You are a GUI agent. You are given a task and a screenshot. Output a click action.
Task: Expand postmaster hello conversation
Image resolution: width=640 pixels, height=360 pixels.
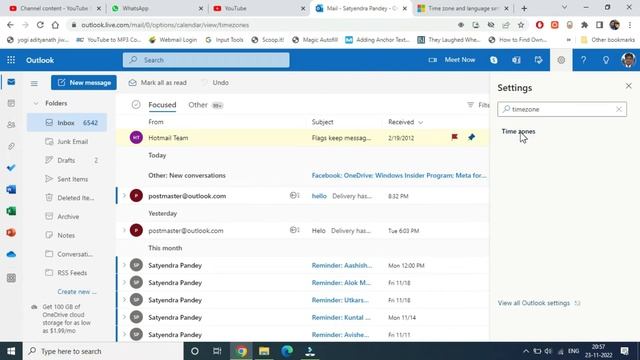[124, 196]
